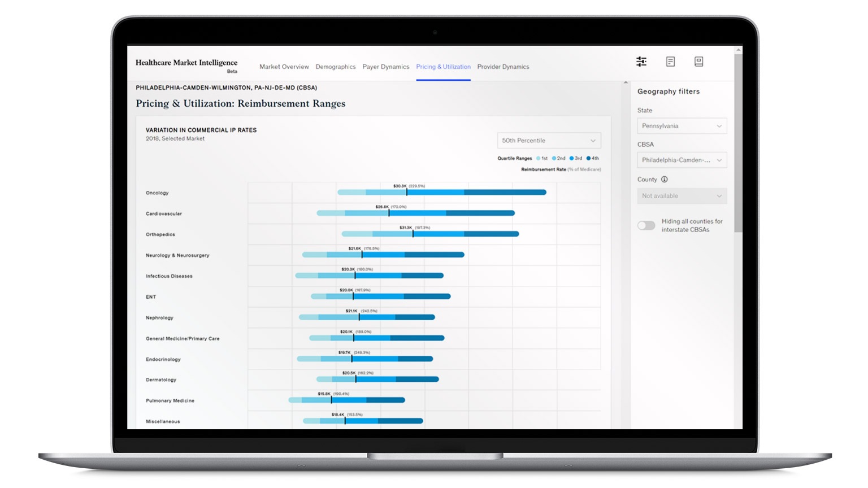Select the 3rd quartile legend dot
The image size is (868, 488).
point(571,158)
